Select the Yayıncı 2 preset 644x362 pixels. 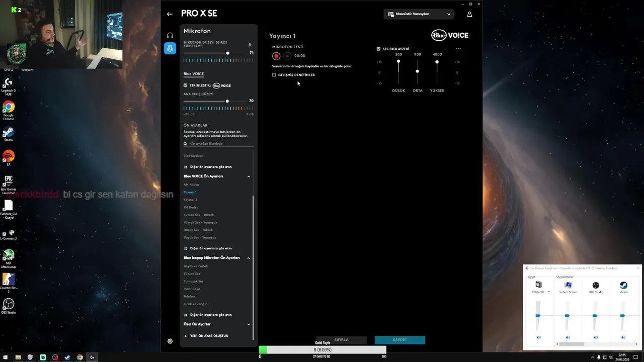point(190,200)
